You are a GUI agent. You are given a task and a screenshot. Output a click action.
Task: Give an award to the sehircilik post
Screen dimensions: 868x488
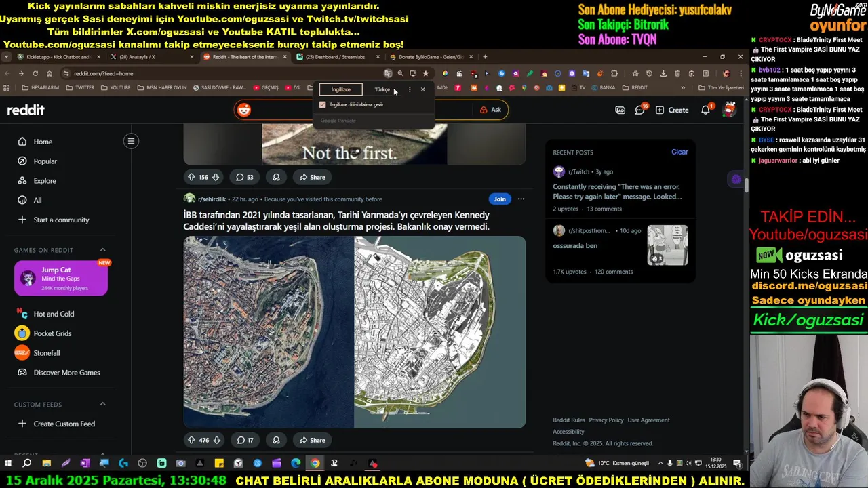[276, 440]
